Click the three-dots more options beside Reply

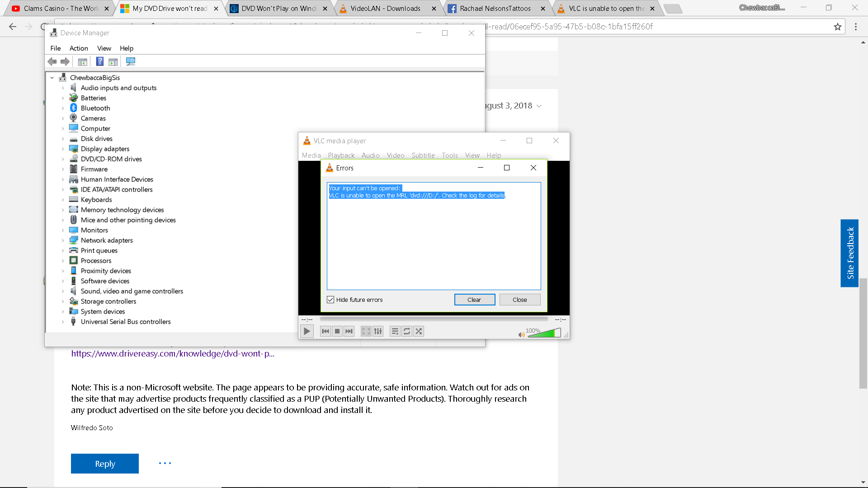165,463
